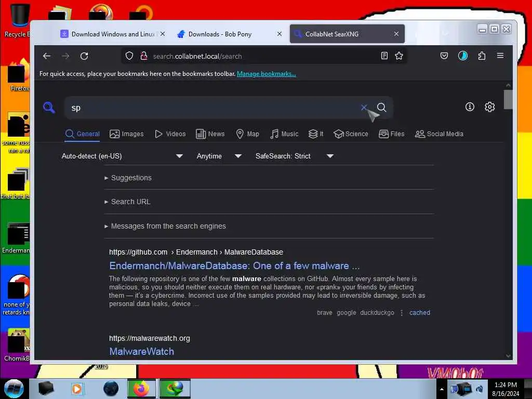Click taskbar clock 1:24 PM
The width and height of the screenshot is (532, 399).
click(x=506, y=389)
